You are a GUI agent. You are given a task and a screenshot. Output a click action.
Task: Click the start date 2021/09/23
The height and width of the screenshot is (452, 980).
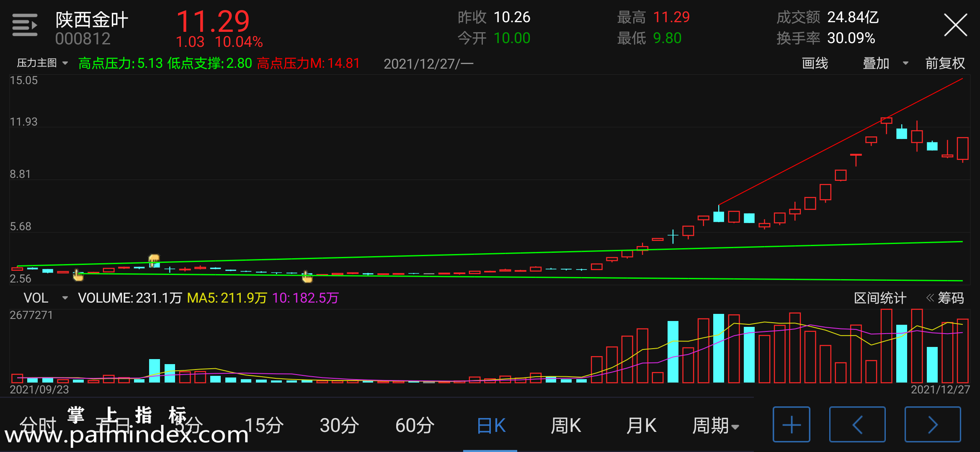(39, 390)
